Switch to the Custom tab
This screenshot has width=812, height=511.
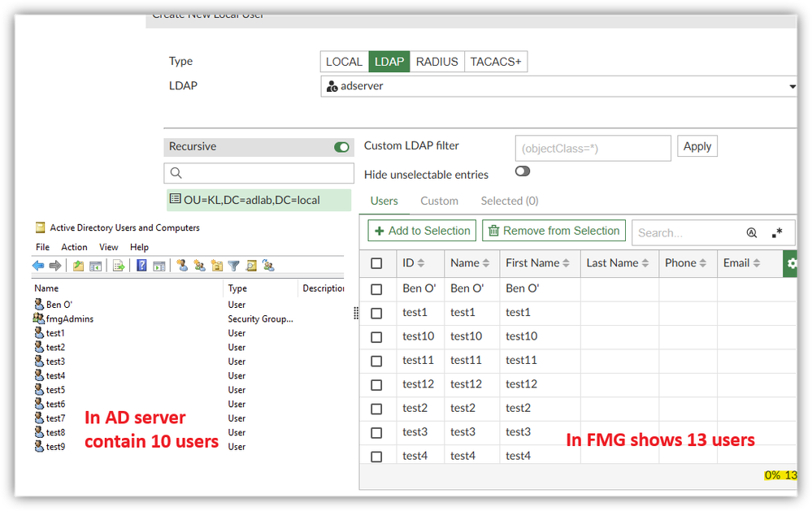pyautogui.click(x=439, y=201)
